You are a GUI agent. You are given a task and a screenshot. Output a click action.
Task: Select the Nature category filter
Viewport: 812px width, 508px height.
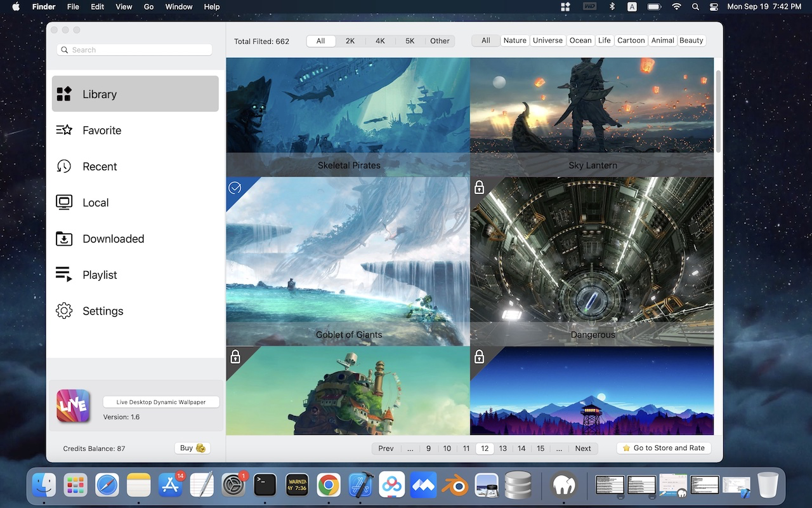514,41
